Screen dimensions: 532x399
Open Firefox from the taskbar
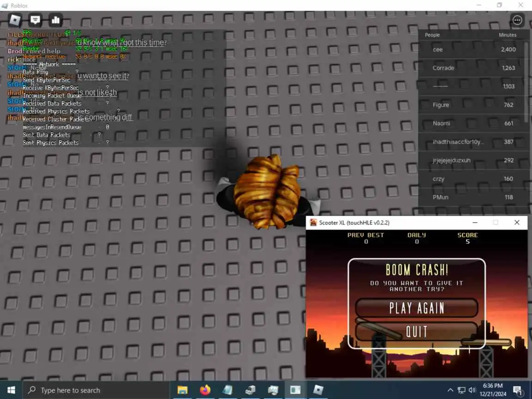coord(205,390)
